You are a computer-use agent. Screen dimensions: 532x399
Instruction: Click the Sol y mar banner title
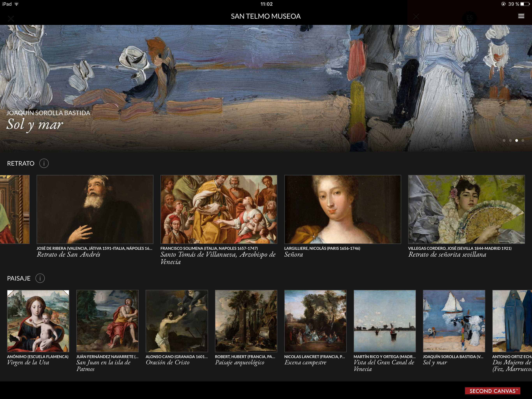(35, 124)
